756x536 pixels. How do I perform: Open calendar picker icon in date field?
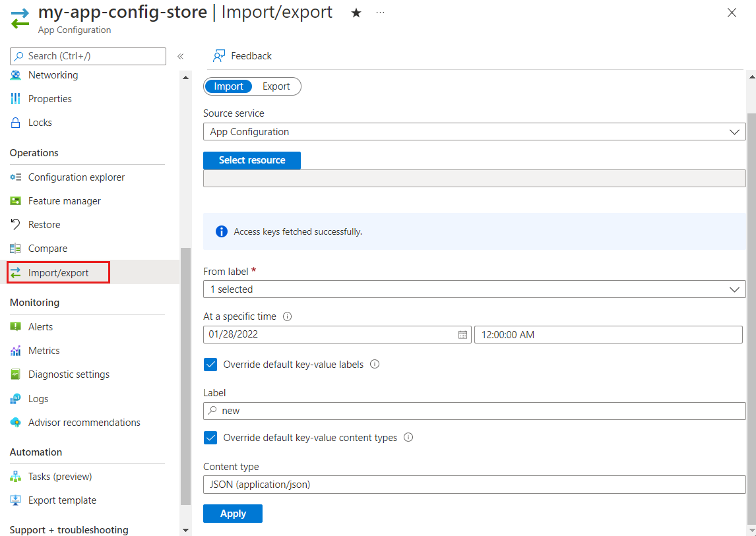click(x=462, y=335)
